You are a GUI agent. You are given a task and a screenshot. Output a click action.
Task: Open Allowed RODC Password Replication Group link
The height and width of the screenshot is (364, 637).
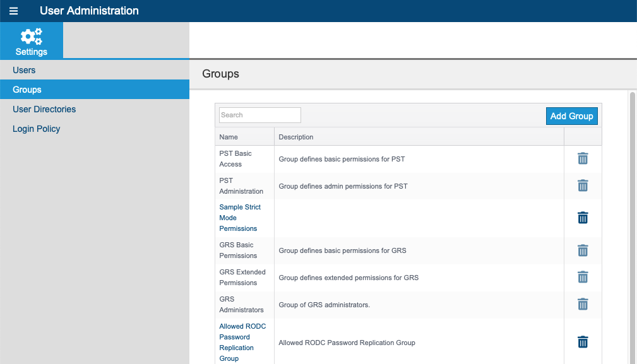click(242, 342)
